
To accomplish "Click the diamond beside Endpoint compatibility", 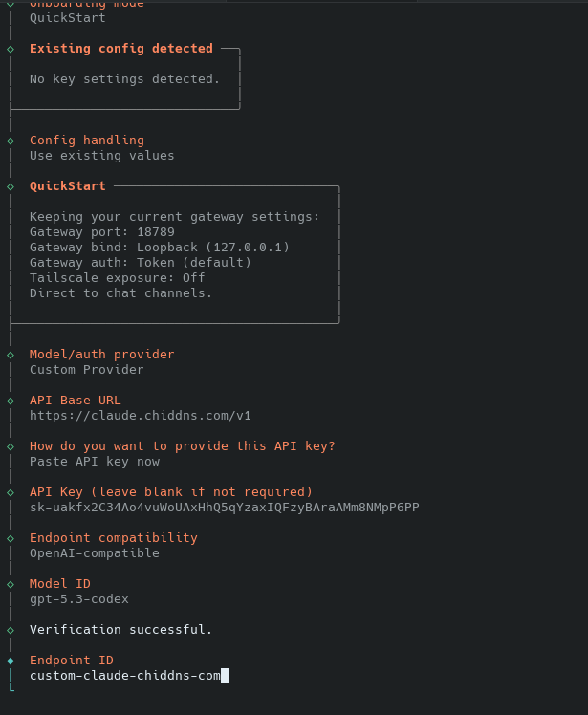I will (11, 538).
